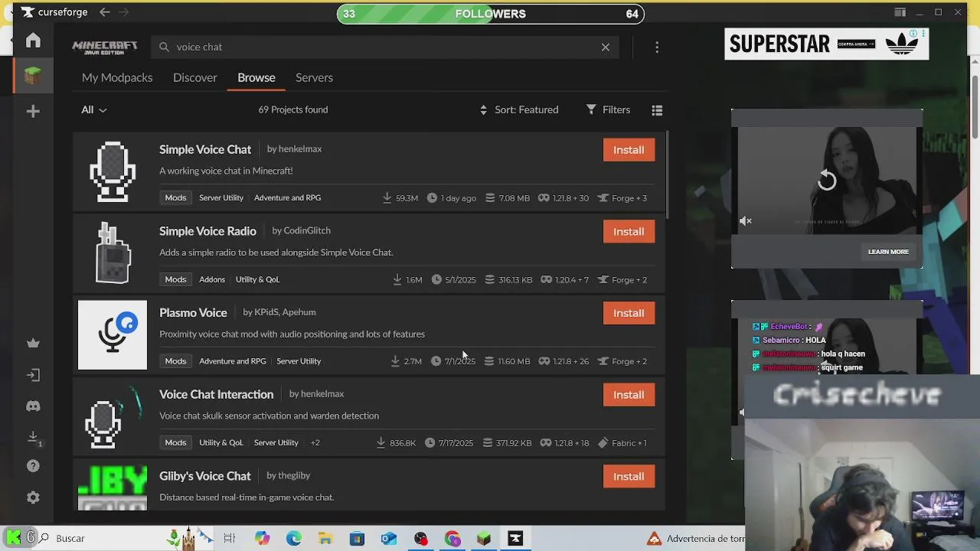
Task: Click the 'voice chat' search field
Action: coord(384,47)
